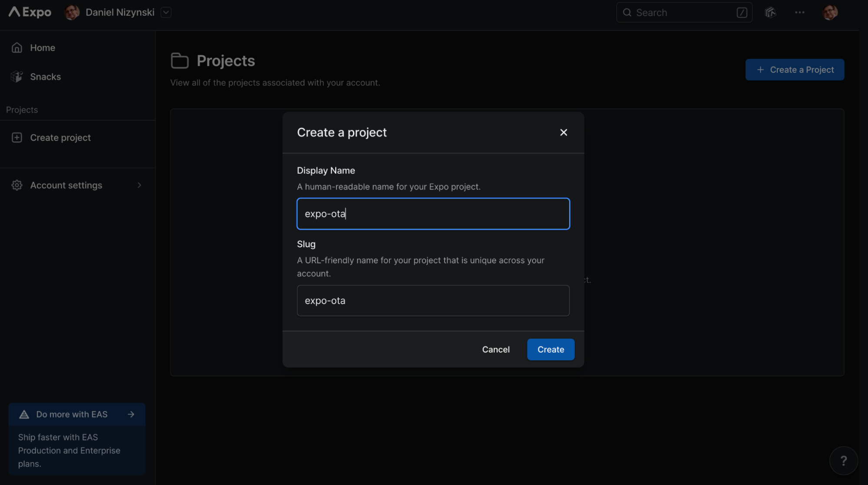Open the help question mark button
This screenshot has width=868, height=485.
click(843, 460)
